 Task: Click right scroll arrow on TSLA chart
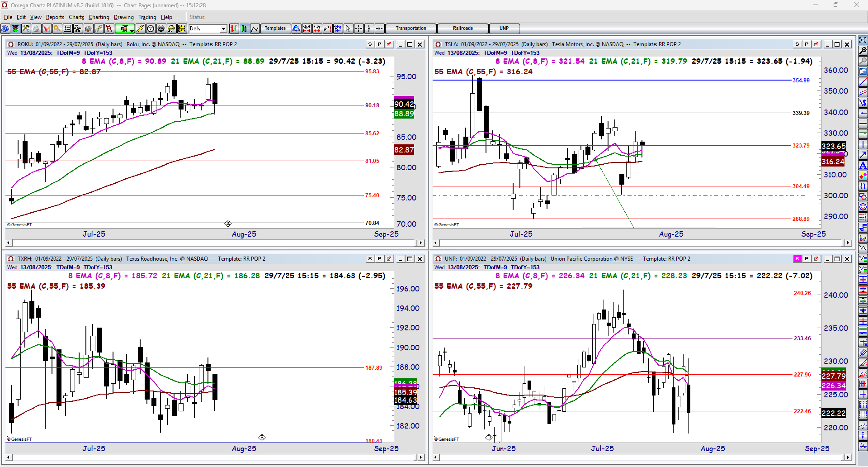click(848, 243)
